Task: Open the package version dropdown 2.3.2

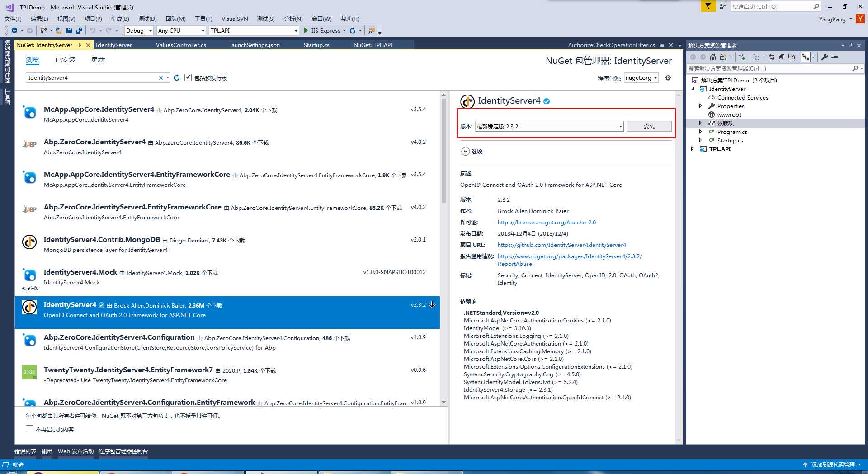Action: [x=549, y=126]
